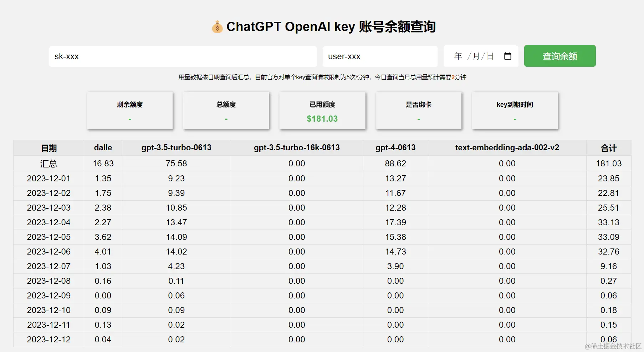Select the 2023-12-06 date cell
The height and width of the screenshot is (352, 644).
pyautogui.click(x=49, y=252)
